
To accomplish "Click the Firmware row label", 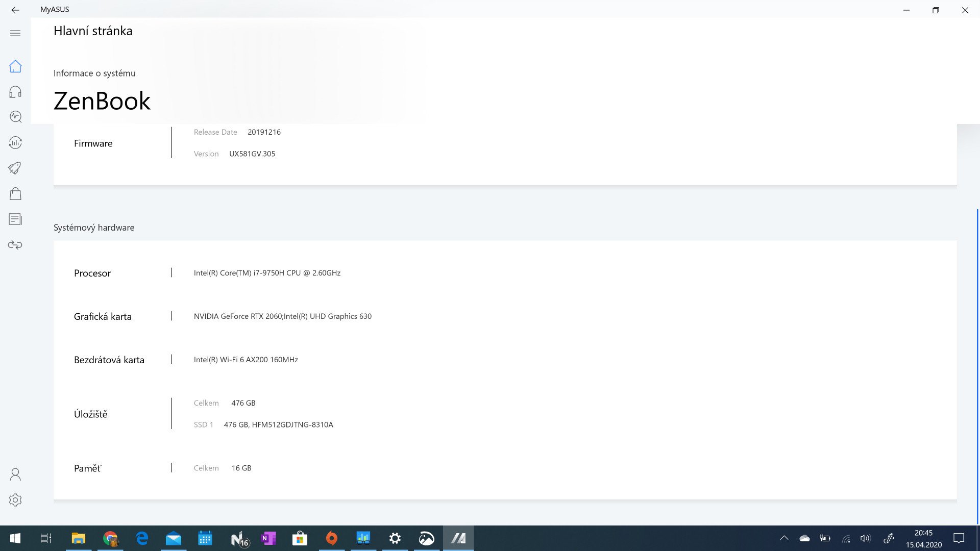I will (93, 143).
